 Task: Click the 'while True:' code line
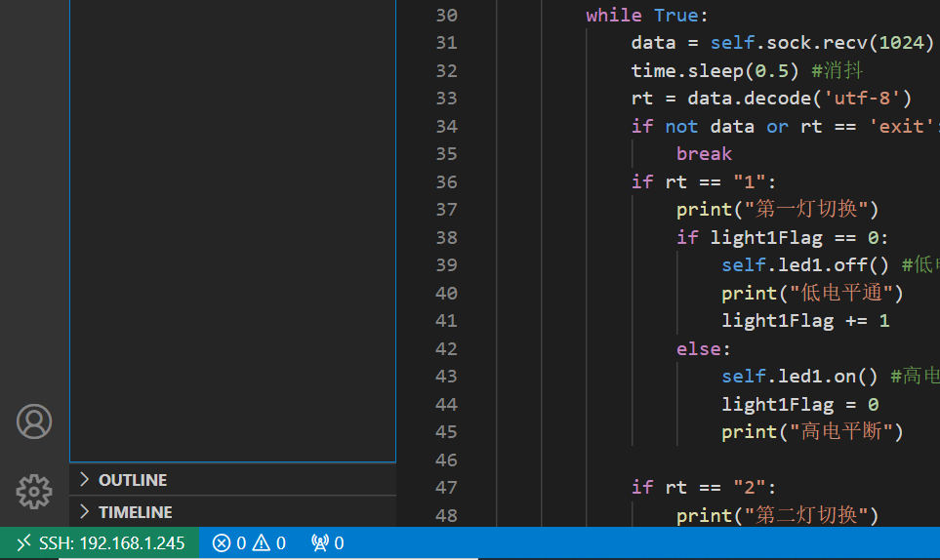pyautogui.click(x=647, y=16)
